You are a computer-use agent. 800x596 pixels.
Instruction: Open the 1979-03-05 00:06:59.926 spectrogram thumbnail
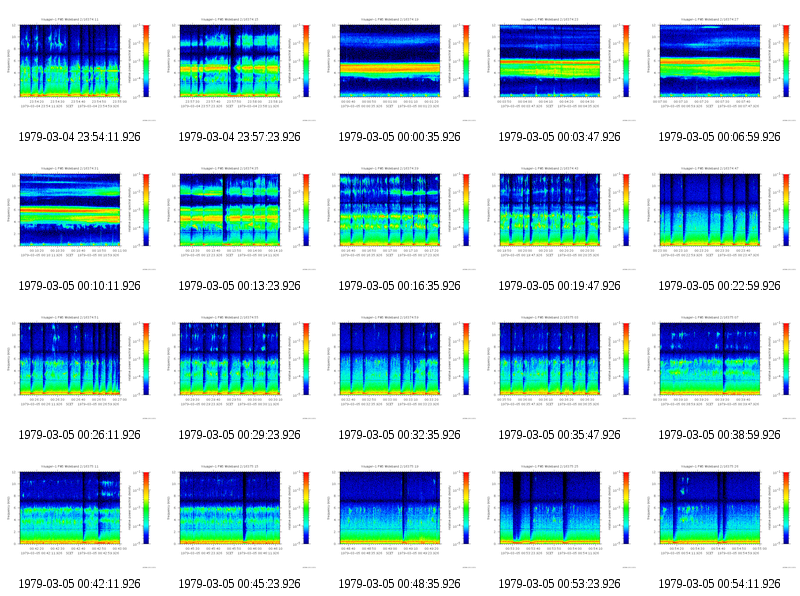click(719, 67)
